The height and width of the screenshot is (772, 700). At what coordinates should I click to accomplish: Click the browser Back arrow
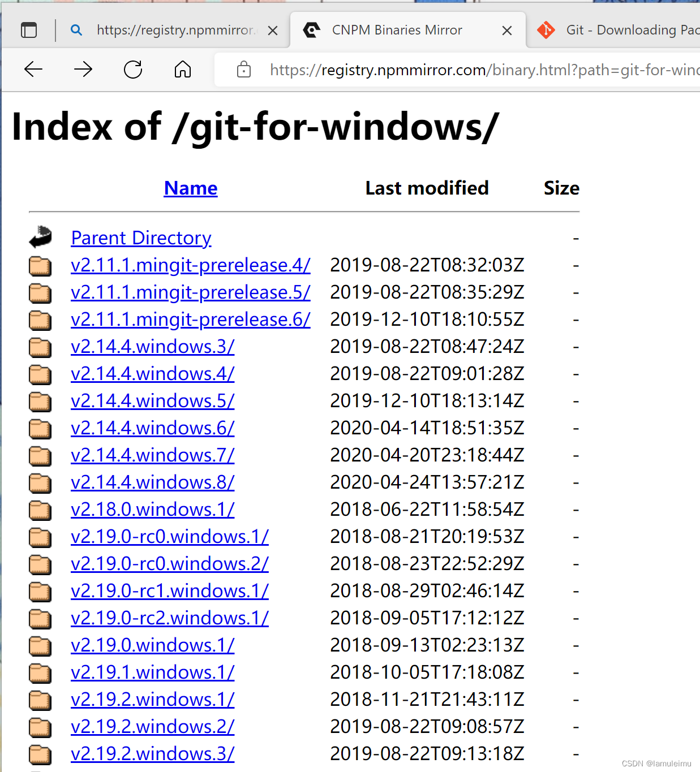click(33, 70)
